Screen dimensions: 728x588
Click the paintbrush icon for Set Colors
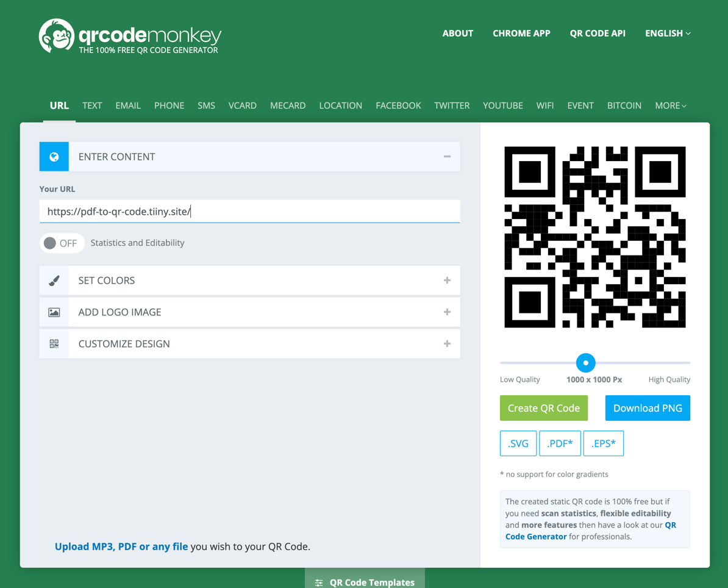click(x=54, y=281)
